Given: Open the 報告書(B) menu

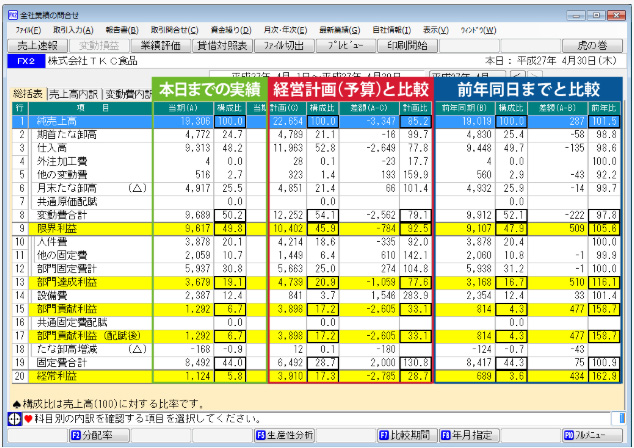Looking at the screenshot, I should 122,30.
